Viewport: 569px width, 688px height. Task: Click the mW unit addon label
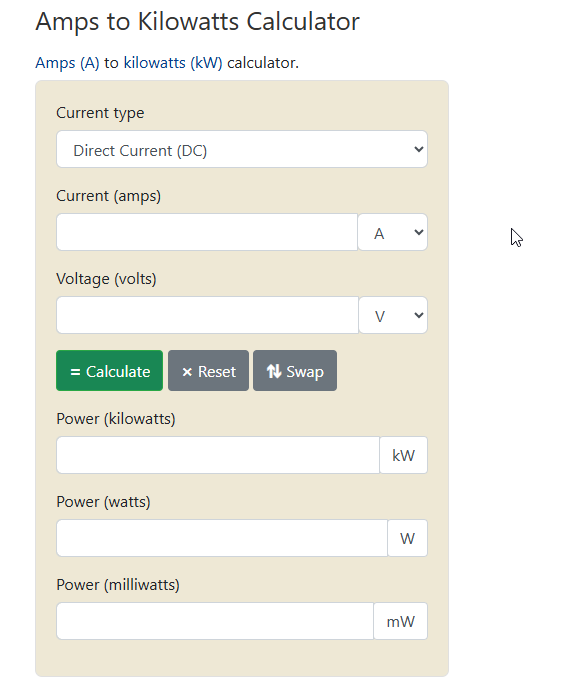pos(401,621)
